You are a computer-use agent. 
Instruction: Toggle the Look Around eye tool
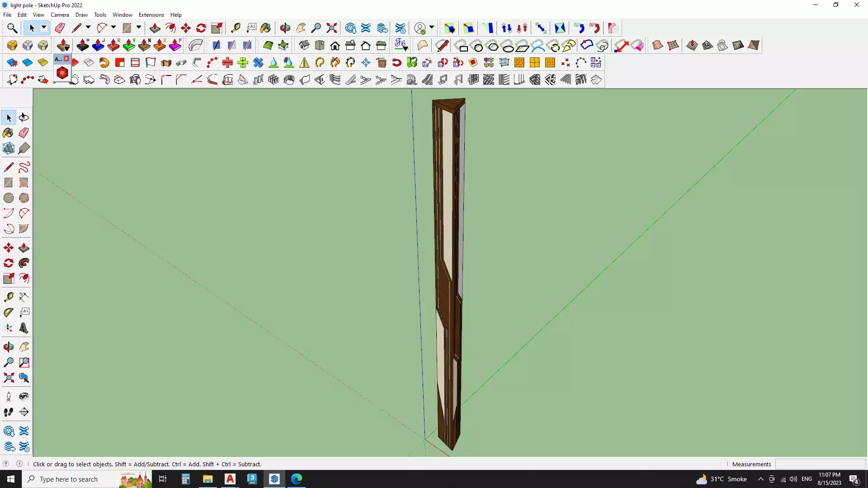click(x=24, y=397)
